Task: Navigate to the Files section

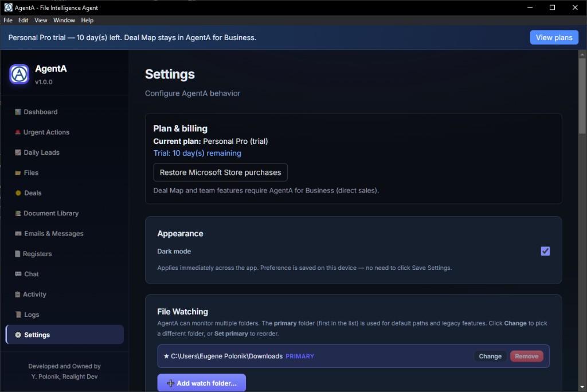Action: pyautogui.click(x=64, y=173)
